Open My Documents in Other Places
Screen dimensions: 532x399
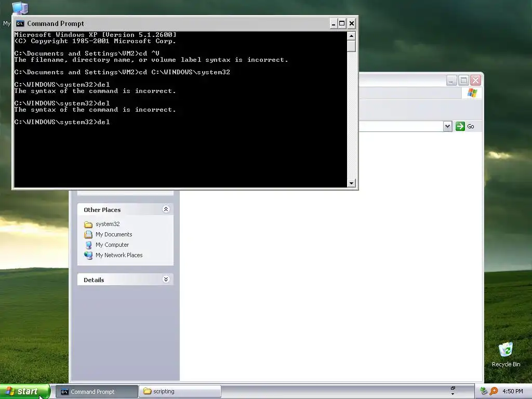click(x=114, y=234)
